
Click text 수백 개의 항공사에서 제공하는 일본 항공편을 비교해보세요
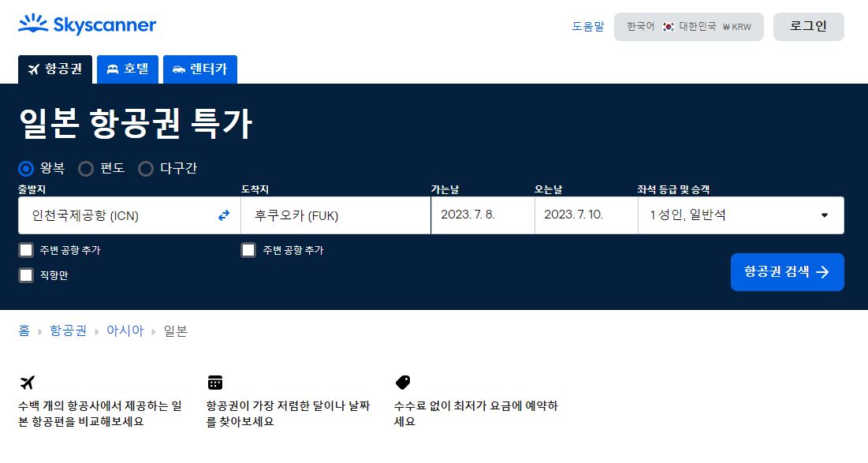coord(100,414)
